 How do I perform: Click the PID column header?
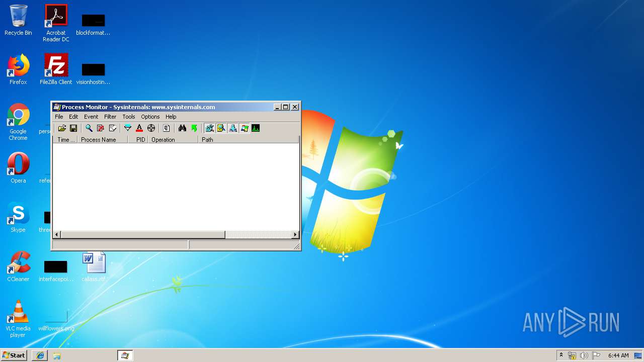tap(138, 140)
